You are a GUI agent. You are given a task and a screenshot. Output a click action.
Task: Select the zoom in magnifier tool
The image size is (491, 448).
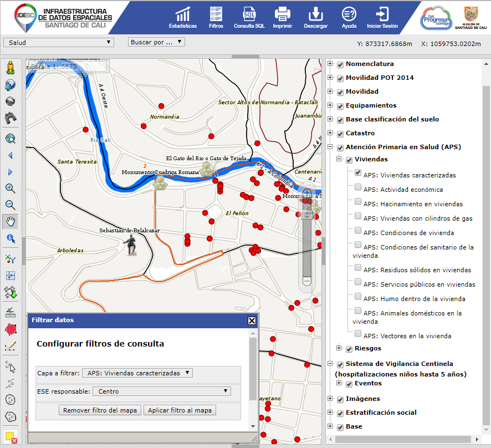point(10,189)
